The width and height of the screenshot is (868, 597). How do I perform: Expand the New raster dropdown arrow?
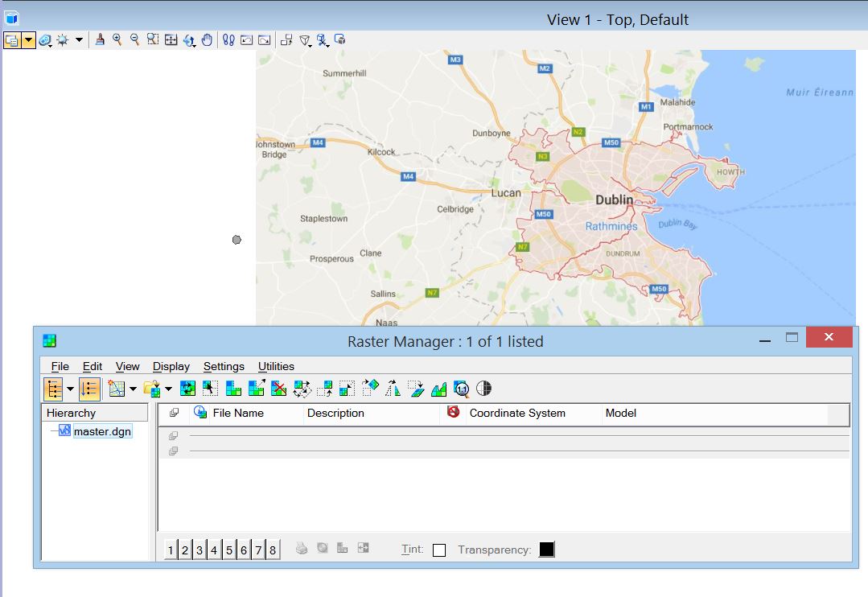(133, 389)
